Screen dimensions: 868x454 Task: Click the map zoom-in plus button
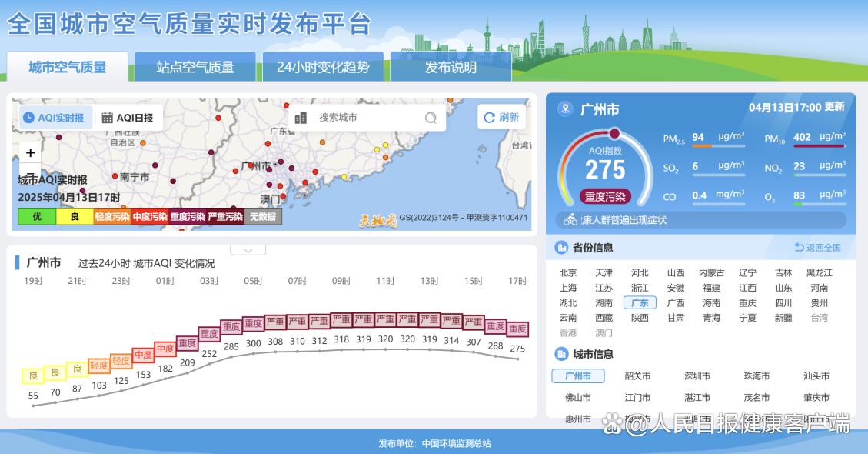30,152
